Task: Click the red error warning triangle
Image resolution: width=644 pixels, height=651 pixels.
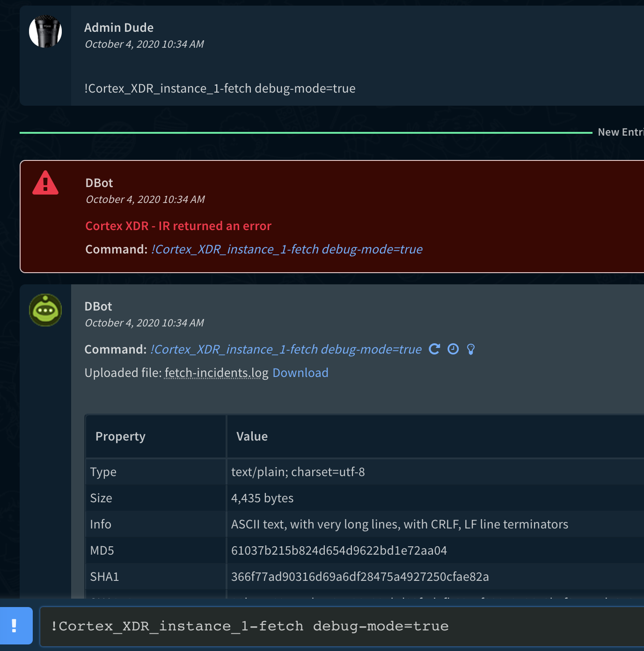Action: 45,183
